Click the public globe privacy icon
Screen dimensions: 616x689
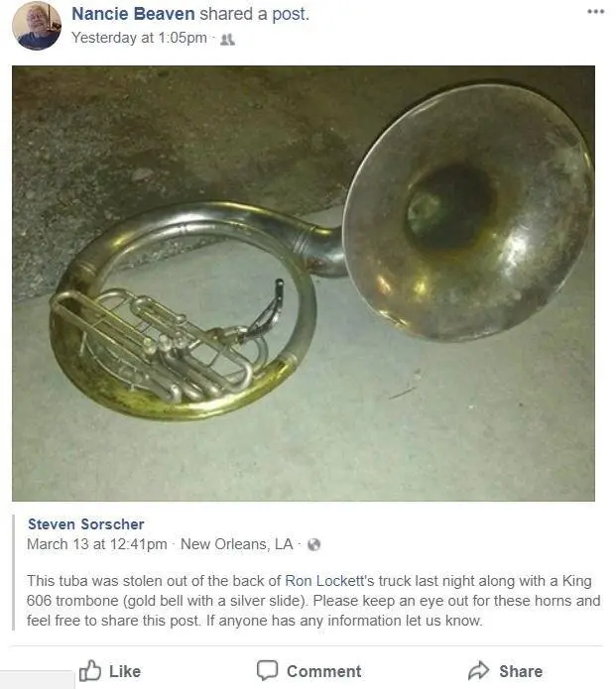pos(313,545)
